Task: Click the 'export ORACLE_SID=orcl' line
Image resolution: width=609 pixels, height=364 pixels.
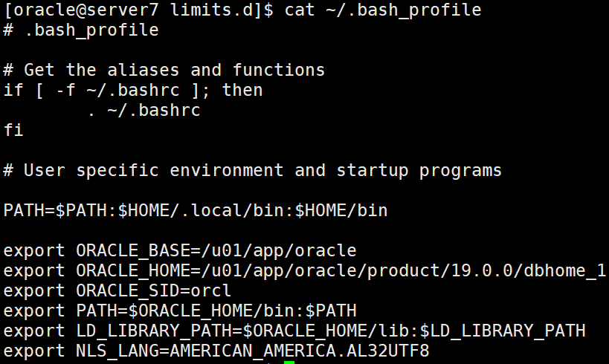Action: 117,291
